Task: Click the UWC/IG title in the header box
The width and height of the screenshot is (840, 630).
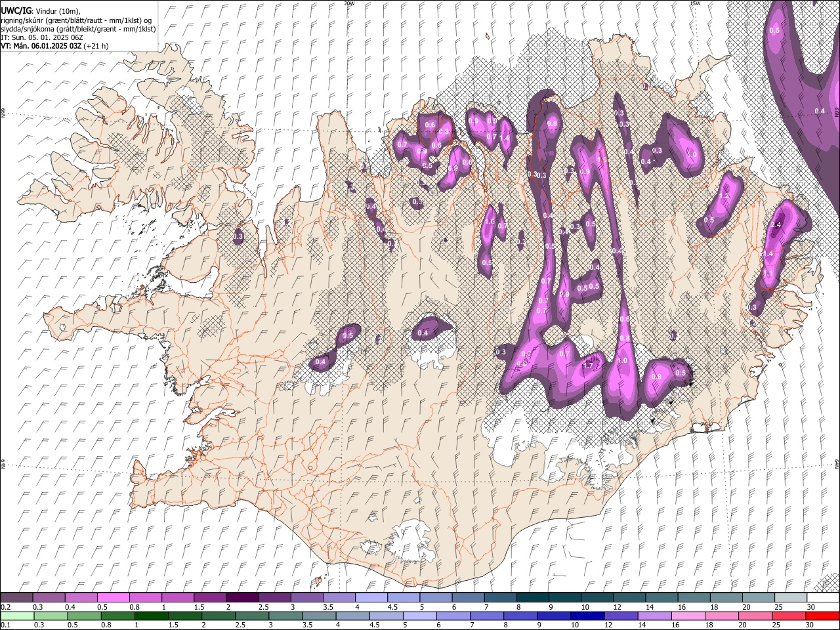Action: (16, 10)
